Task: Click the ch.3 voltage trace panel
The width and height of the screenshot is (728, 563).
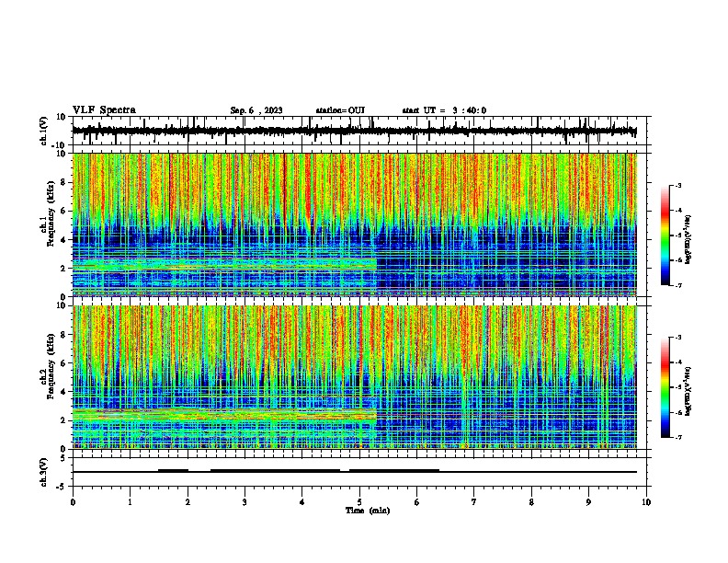Action: point(359,472)
